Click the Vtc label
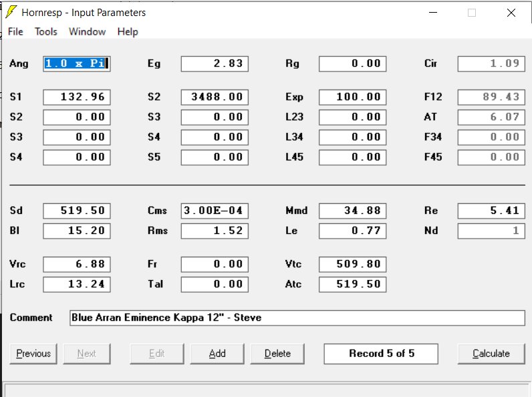Image resolution: width=532 pixels, height=397 pixels. coord(293,264)
